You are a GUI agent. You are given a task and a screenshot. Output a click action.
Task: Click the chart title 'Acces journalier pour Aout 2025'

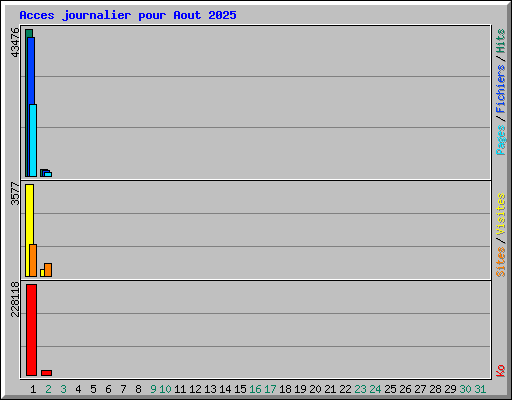pyautogui.click(x=128, y=16)
